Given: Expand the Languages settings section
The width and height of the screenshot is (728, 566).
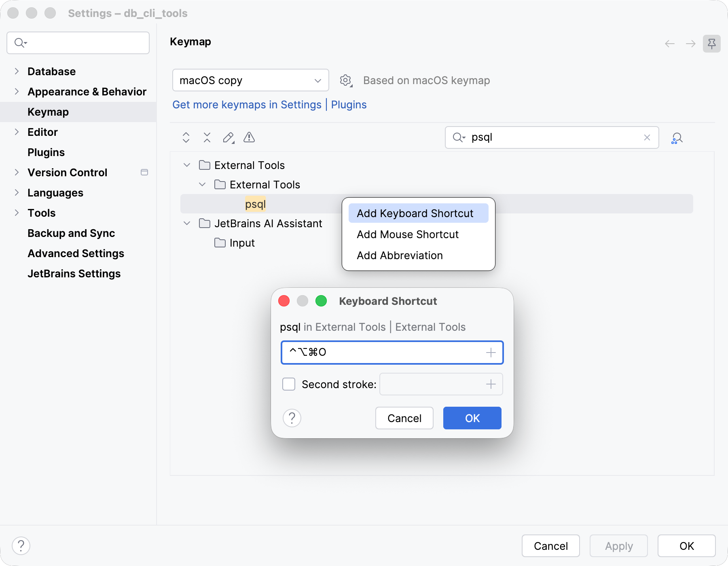Looking at the screenshot, I should coord(17,192).
